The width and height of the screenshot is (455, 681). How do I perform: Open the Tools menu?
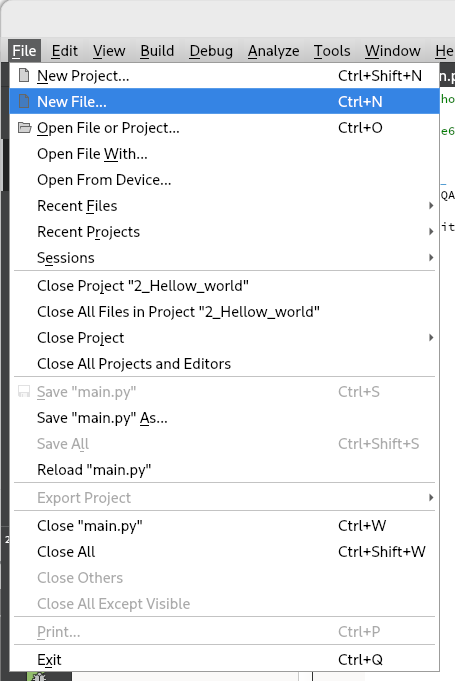pyautogui.click(x=332, y=51)
